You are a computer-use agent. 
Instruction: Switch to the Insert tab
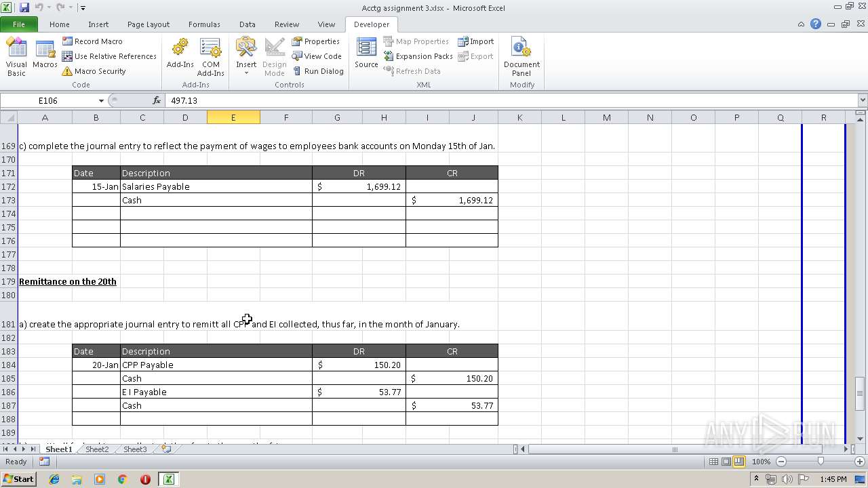(98, 24)
